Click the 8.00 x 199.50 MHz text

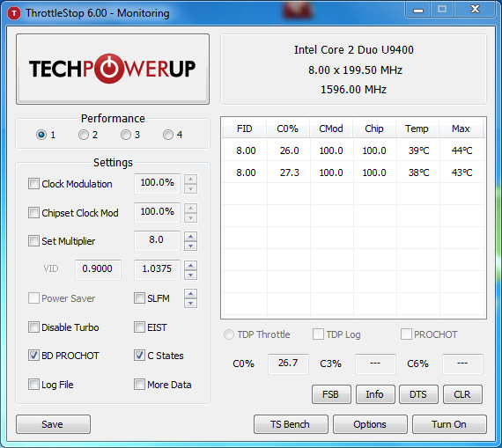click(x=355, y=70)
